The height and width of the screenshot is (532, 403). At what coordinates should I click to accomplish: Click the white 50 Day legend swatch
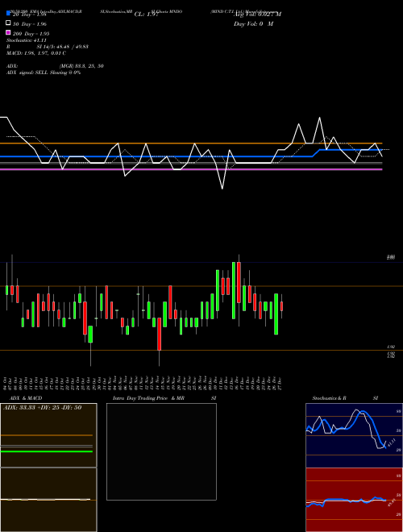point(9,23)
